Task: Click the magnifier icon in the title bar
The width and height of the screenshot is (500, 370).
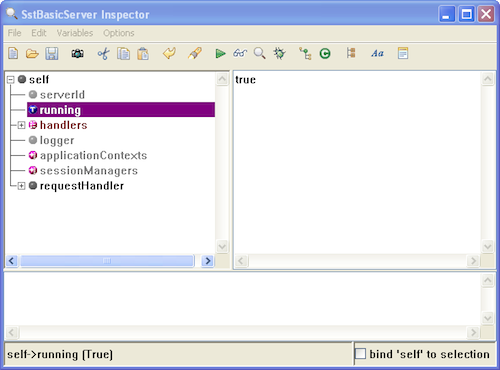Action: pyautogui.click(x=12, y=14)
